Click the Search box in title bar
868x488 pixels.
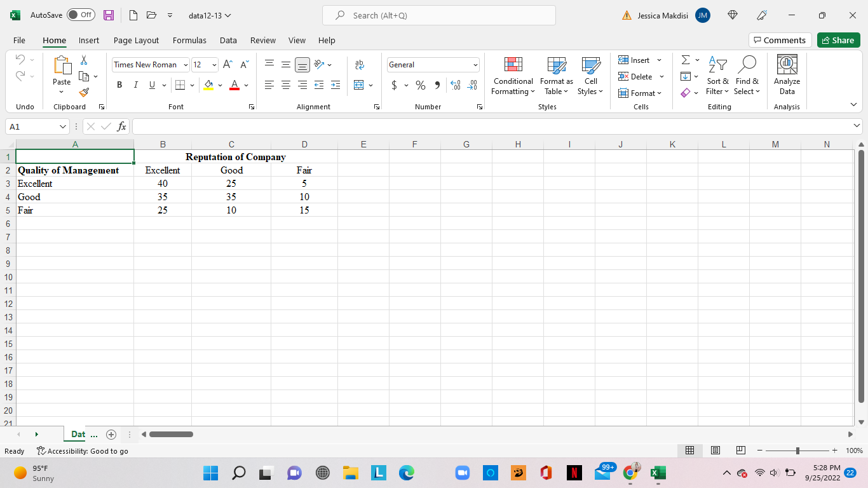pyautogui.click(x=439, y=15)
